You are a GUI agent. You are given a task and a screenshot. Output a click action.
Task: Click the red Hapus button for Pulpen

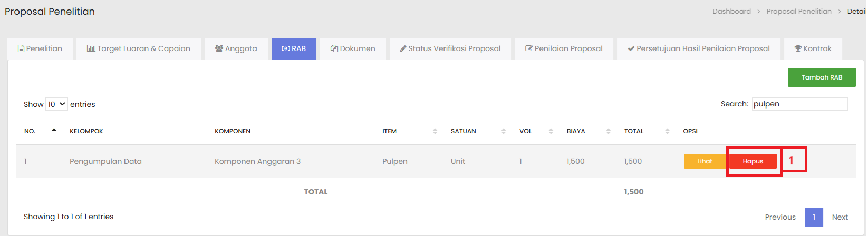(x=753, y=161)
